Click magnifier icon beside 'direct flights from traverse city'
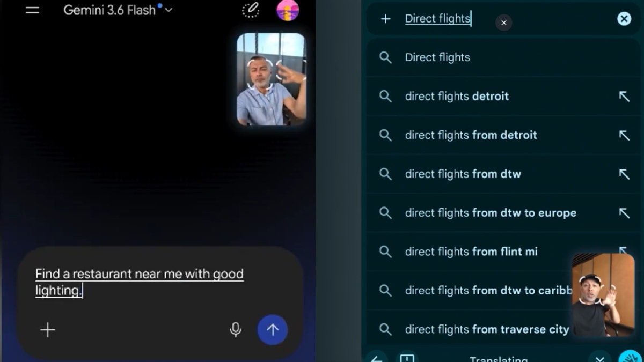Viewport: 644px width, 362px height. point(385,329)
